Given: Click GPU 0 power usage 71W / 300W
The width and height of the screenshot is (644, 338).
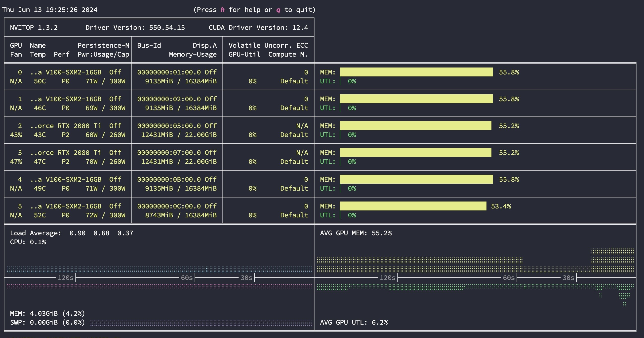Looking at the screenshot, I should (105, 81).
